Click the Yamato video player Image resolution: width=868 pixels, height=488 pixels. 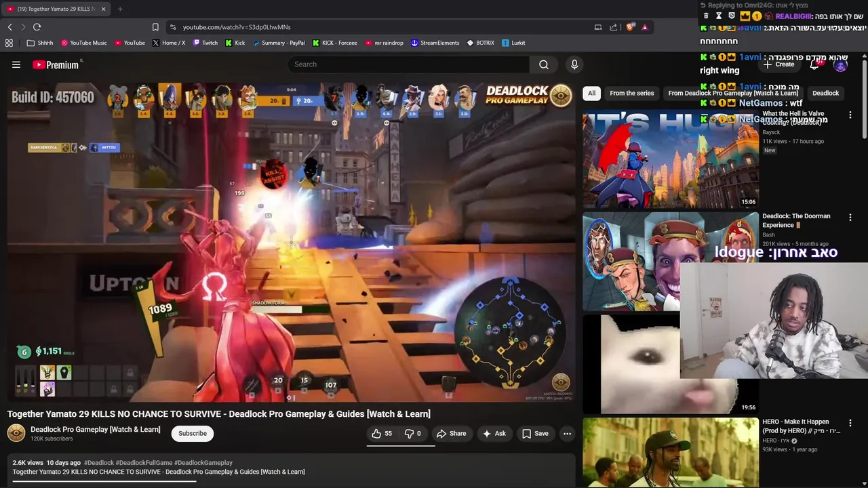[292, 242]
